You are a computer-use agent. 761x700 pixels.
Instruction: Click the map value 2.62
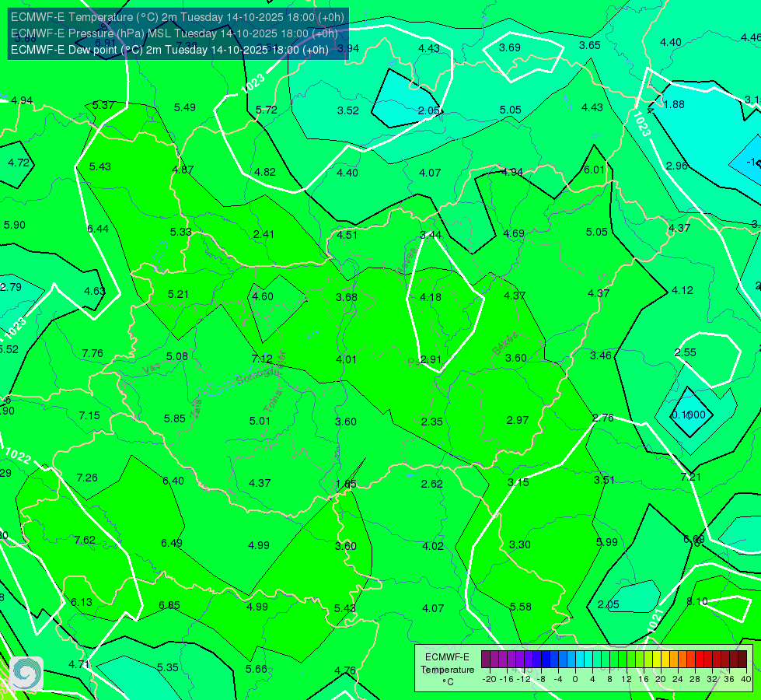431,484
